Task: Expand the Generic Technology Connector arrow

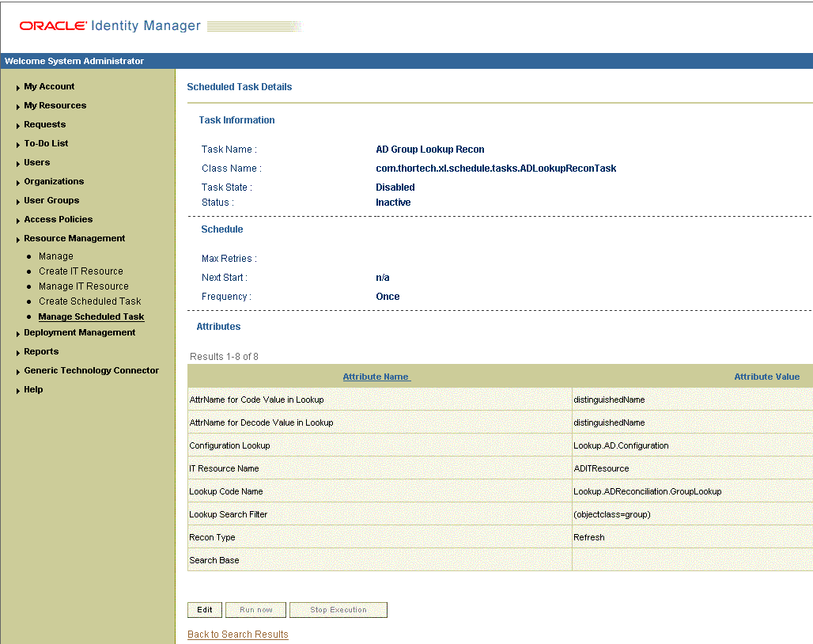Action: tap(18, 372)
